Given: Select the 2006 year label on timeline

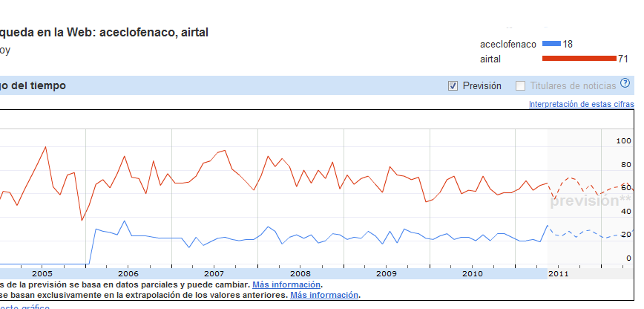Looking at the screenshot, I should coord(128,273).
